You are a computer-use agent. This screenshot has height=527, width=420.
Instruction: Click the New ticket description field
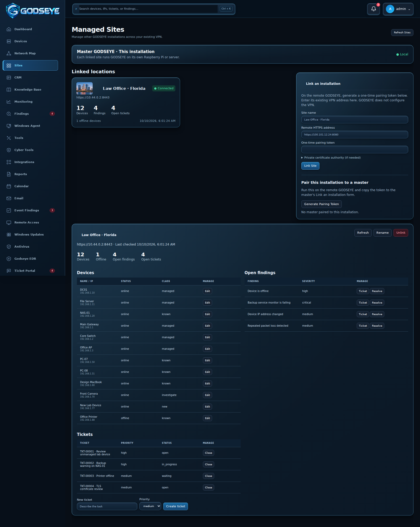pos(107,506)
